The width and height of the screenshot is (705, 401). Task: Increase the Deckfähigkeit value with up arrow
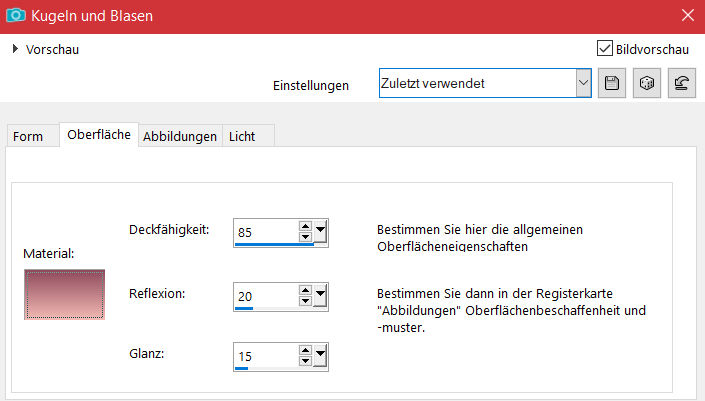tap(305, 227)
